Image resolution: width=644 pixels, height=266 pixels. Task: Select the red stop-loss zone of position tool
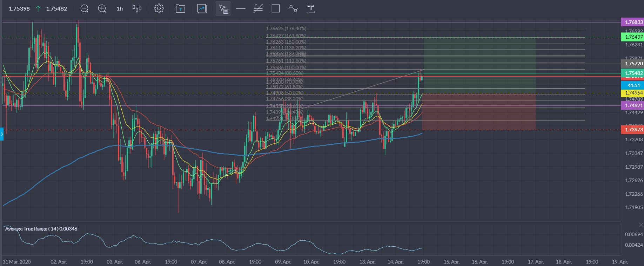pyautogui.click(x=479, y=111)
